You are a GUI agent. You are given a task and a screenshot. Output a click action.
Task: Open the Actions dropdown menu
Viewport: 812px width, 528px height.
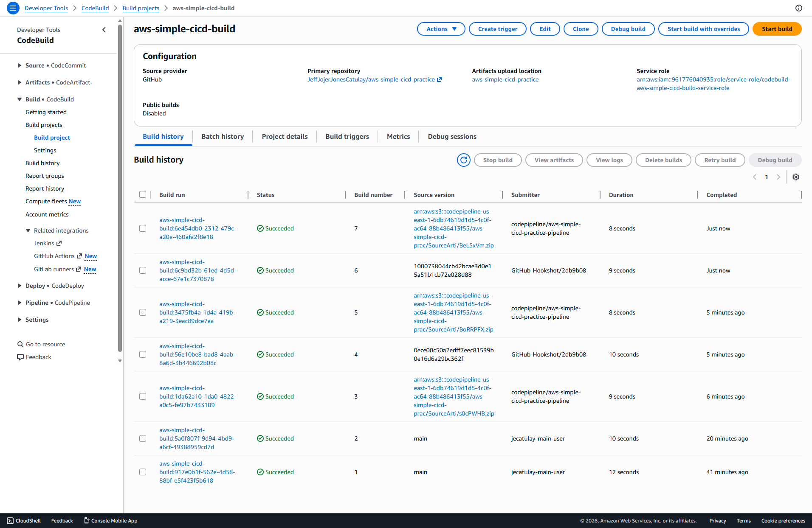(x=441, y=29)
